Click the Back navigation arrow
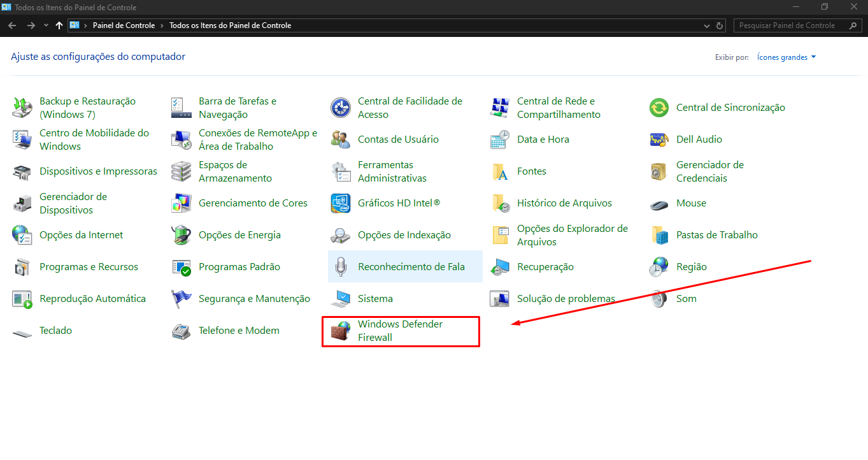 click(x=12, y=25)
